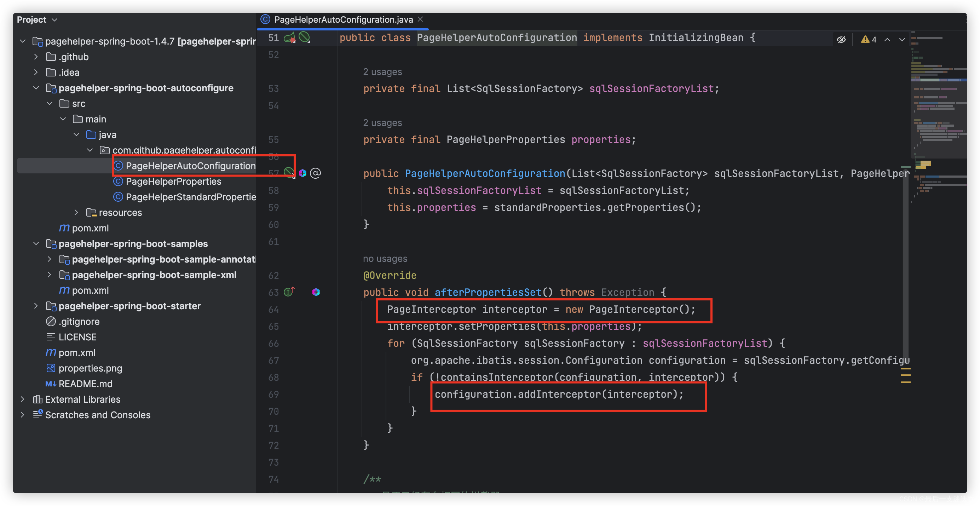Viewport: 980px width, 506px height.
Task: Click the @ annotation gutter icon on line 57
Action: tap(315, 173)
